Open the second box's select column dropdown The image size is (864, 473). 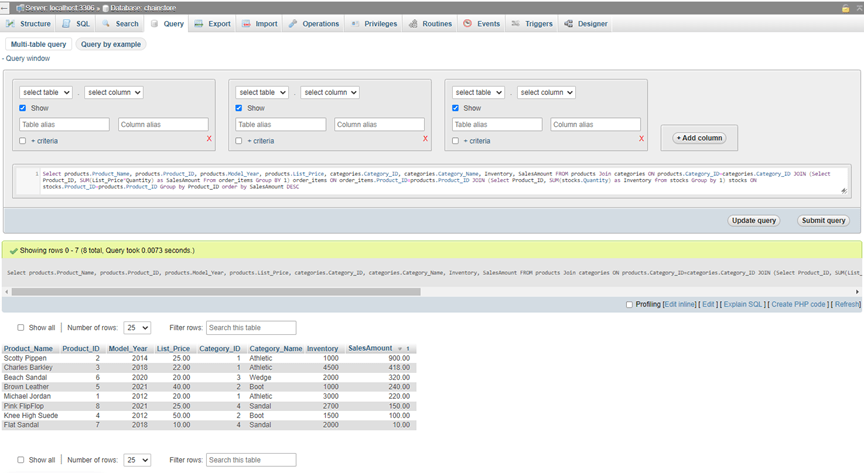(330, 92)
